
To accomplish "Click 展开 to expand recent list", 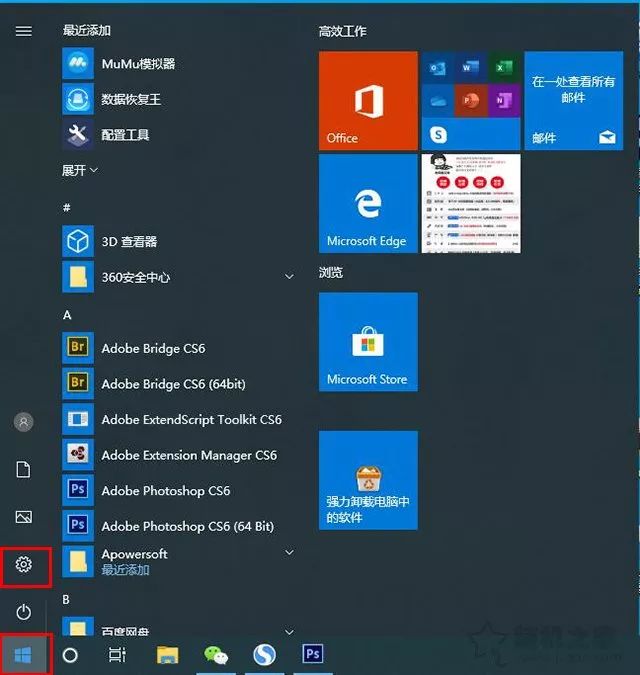I will [x=80, y=170].
